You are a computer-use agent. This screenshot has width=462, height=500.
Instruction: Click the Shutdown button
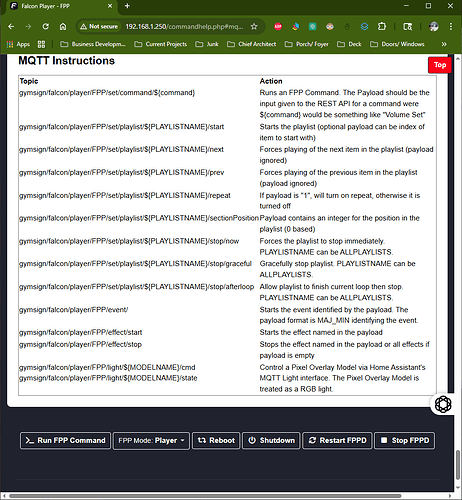pyautogui.click(x=271, y=441)
